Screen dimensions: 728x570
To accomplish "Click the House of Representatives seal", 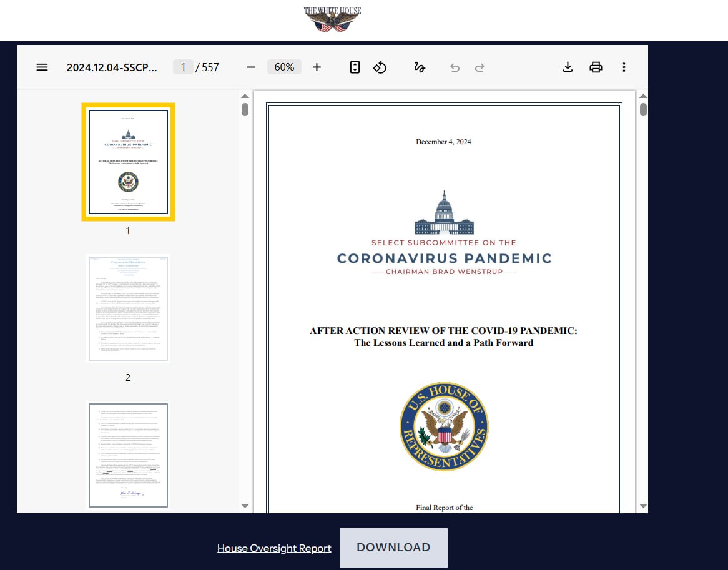I will click(x=445, y=426).
